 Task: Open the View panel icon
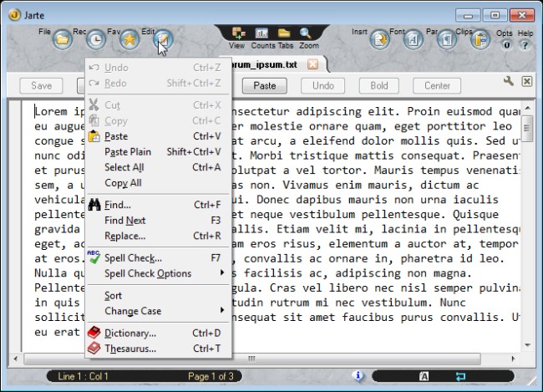(238, 33)
